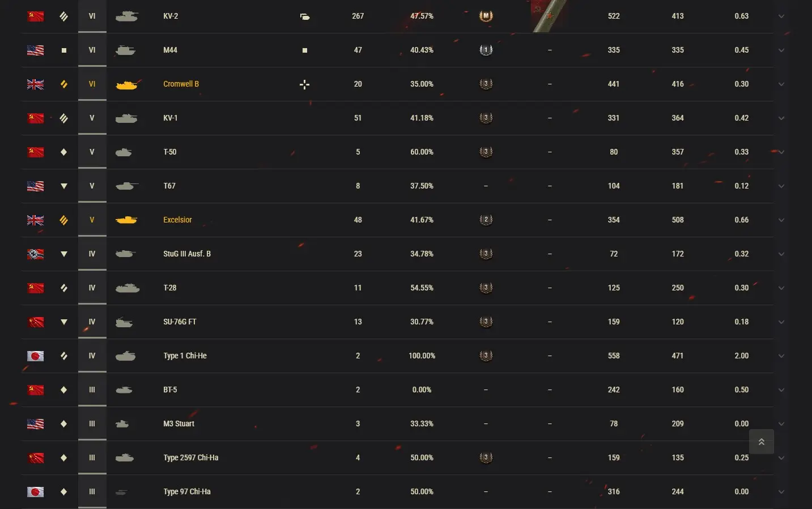The height and width of the screenshot is (509, 812).
Task: Click the heavy tank type icon beside KV-1
Action: (x=64, y=118)
